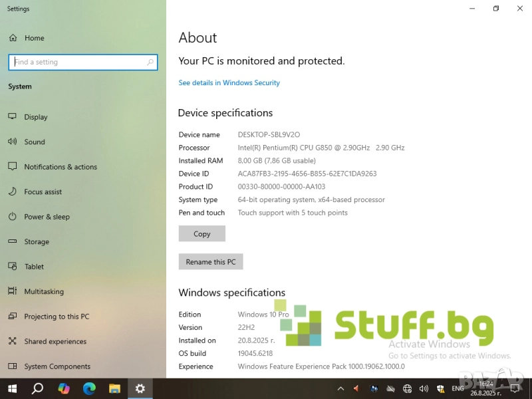The image size is (532, 399).
Task: Open the Focus assist settings
Action: (43, 192)
